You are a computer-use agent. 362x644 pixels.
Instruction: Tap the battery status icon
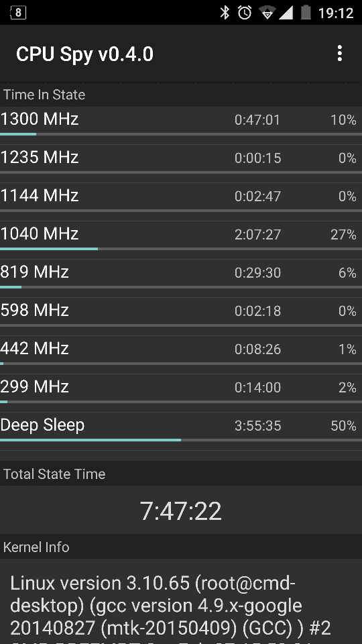[x=306, y=13]
